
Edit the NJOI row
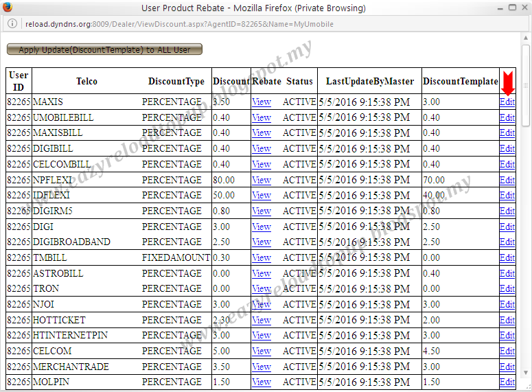click(507, 304)
